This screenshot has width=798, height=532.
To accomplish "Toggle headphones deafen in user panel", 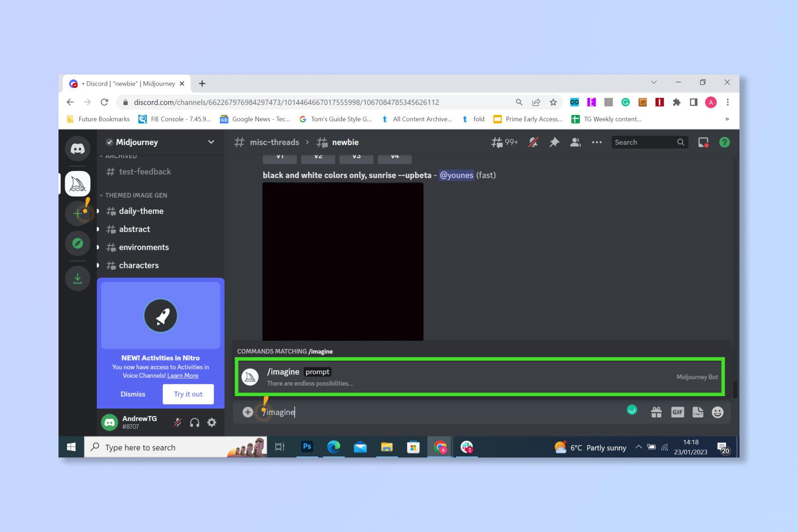I will [195, 422].
